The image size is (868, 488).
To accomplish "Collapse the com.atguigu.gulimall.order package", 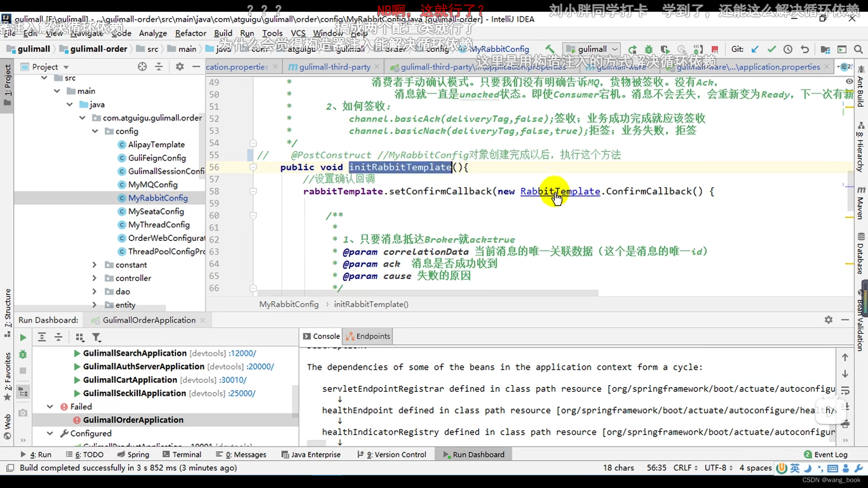I will 82,118.
